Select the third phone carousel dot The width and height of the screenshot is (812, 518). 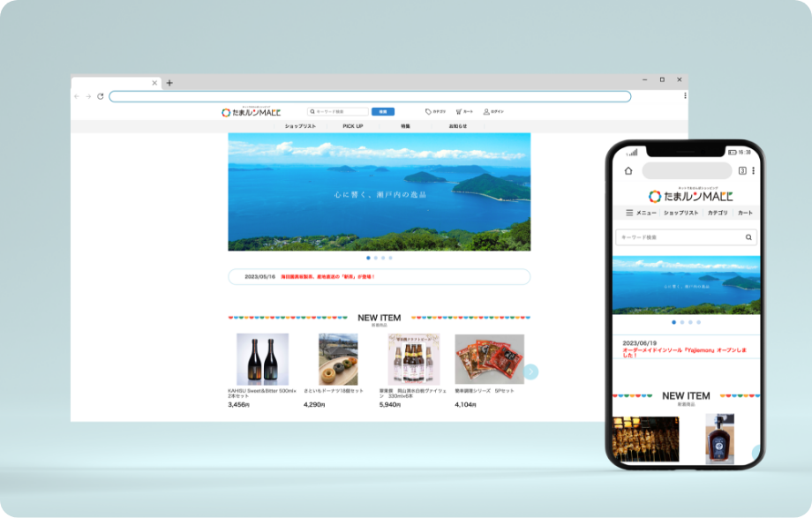[x=690, y=322]
